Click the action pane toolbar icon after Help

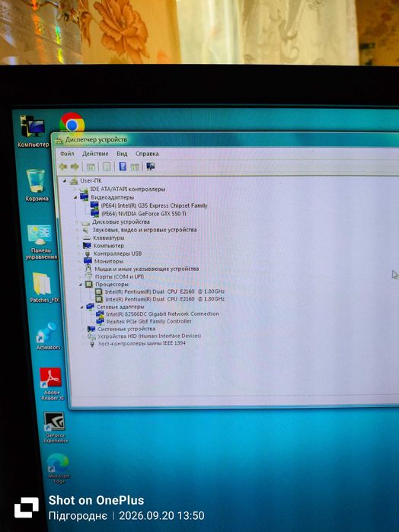[135, 167]
